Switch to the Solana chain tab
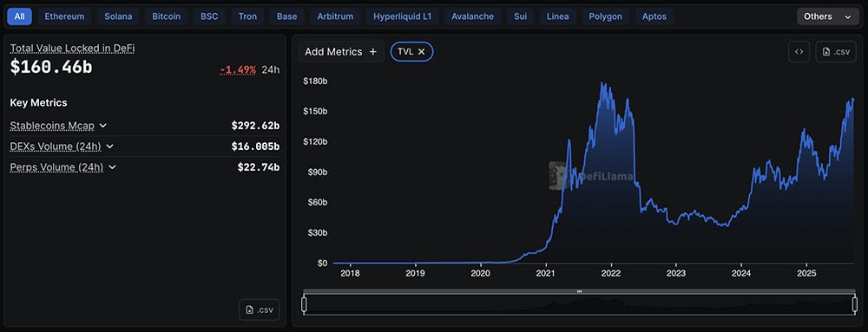Screen dimensions: 868x332 (118, 16)
